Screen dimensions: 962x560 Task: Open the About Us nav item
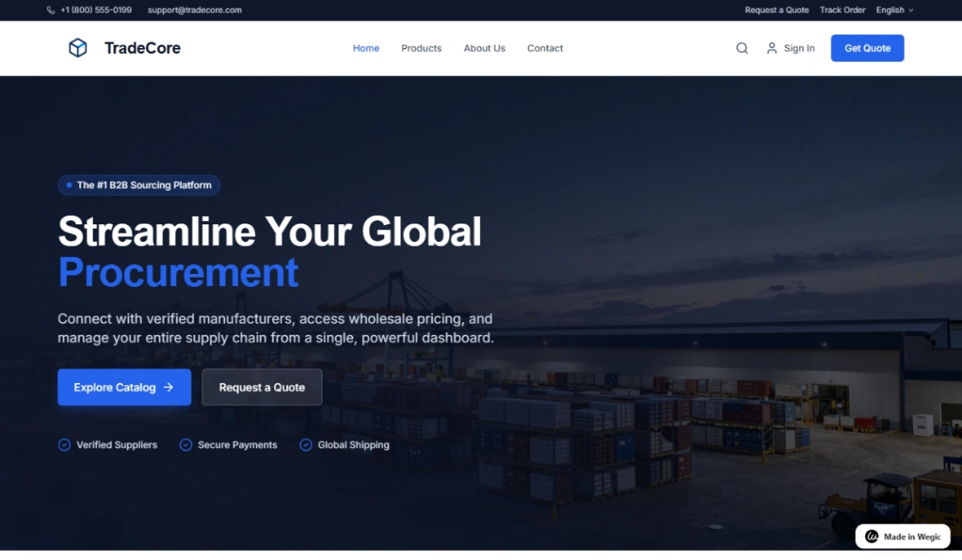point(484,48)
